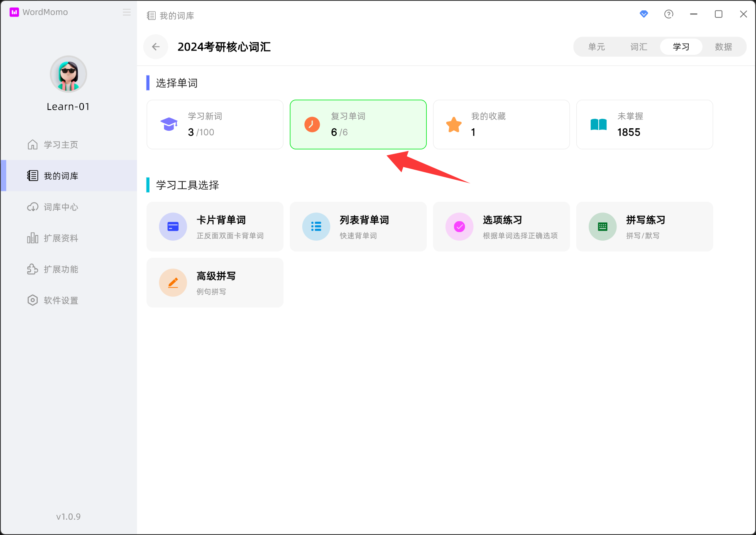Start the 列表背单词 tool
756x535 pixels.
358,227
